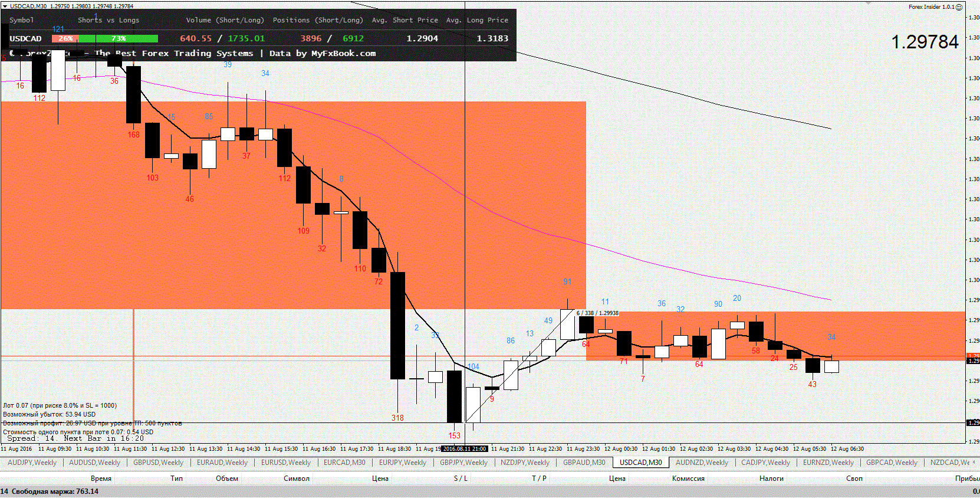This screenshot has width=980, height=498.
Task: Click the short positions count 3896
Action: pyautogui.click(x=311, y=38)
